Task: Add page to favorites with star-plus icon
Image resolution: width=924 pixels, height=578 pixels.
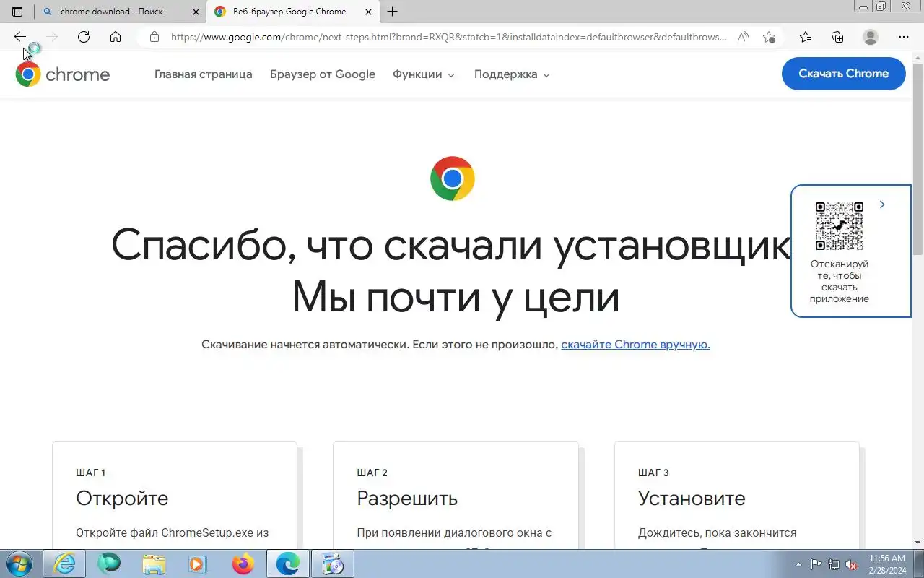Action: click(770, 37)
